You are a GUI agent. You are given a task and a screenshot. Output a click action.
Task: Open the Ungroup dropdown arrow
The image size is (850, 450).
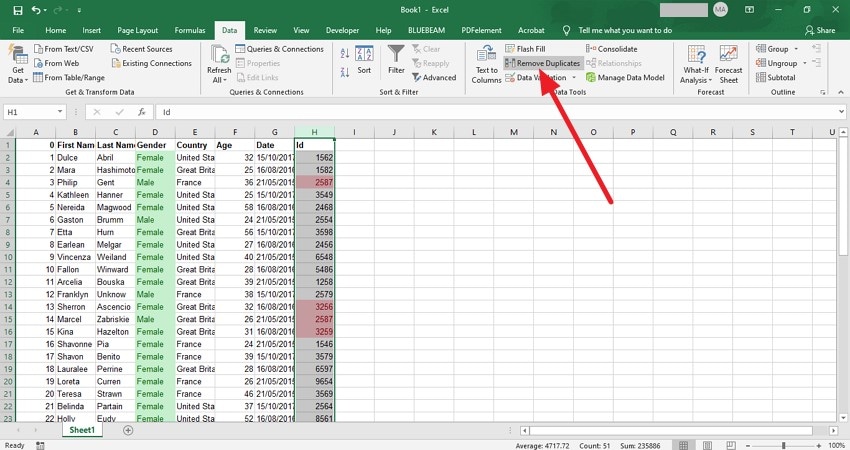[804, 63]
